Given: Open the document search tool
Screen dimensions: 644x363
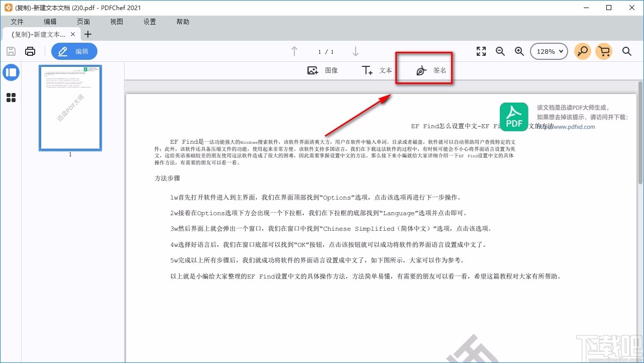Looking at the screenshot, I should click(x=626, y=51).
